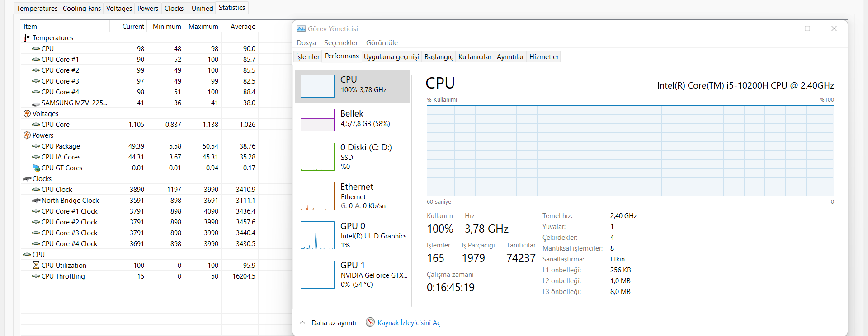Switch to the Kullanıcılar tab

475,57
